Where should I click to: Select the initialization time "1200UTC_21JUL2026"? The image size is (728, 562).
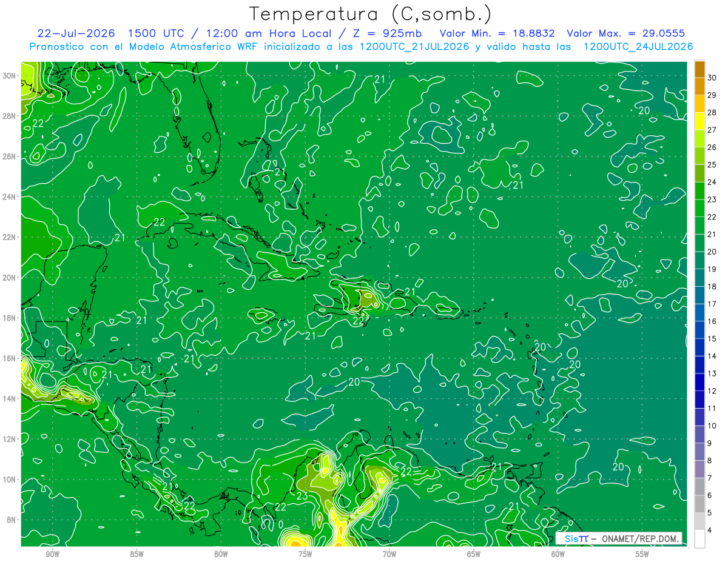pyautogui.click(x=414, y=47)
